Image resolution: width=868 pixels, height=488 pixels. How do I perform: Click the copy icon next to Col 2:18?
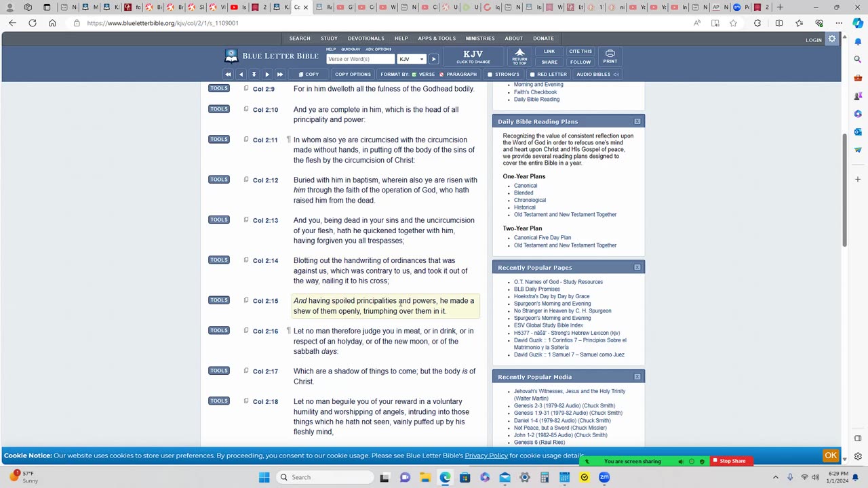coord(246,401)
